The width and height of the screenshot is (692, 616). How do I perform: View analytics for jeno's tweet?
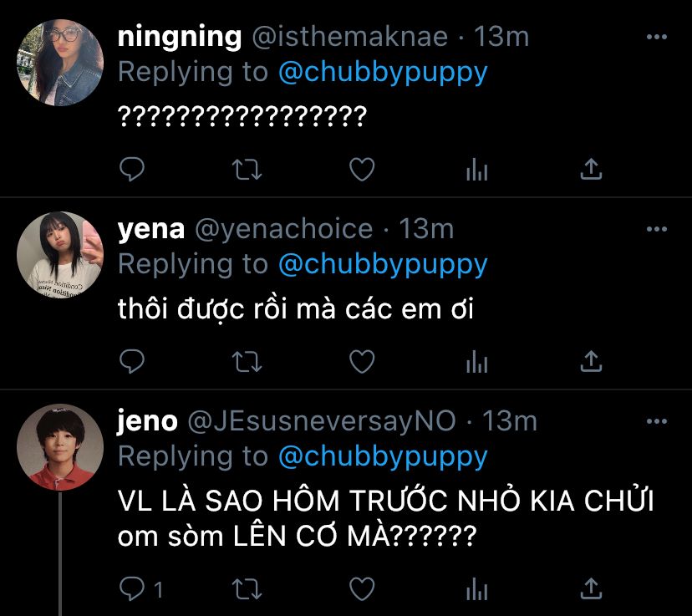coord(476,589)
